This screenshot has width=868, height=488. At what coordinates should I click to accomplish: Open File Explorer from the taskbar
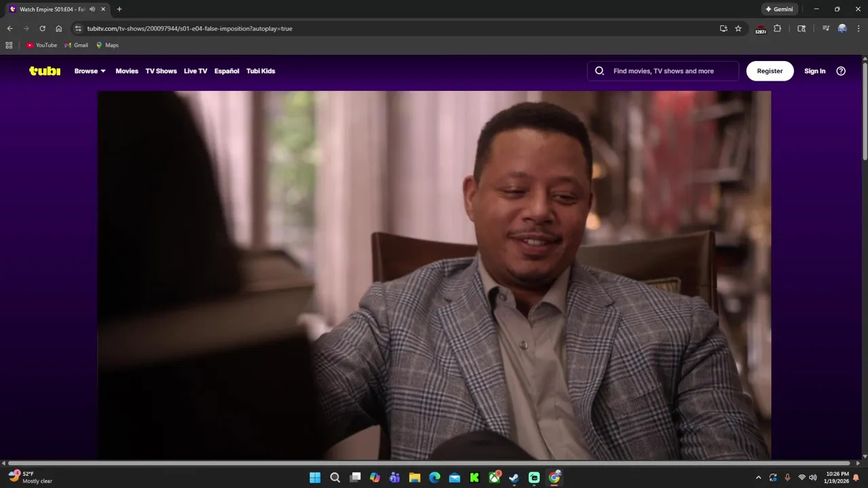pos(415,478)
